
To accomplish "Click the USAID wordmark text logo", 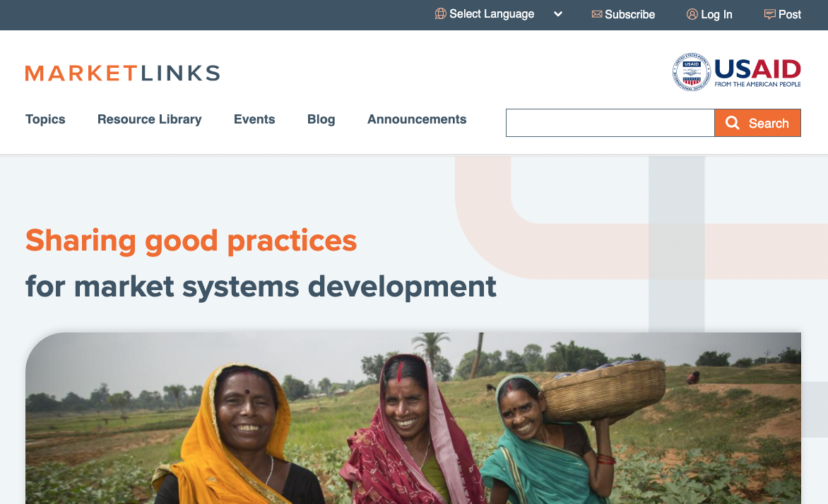I will point(758,73).
